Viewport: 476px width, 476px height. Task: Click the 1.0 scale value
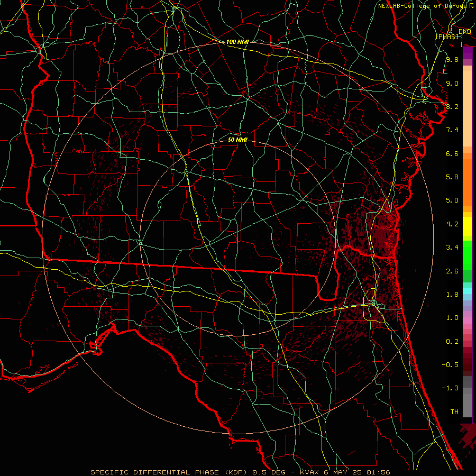452,318
